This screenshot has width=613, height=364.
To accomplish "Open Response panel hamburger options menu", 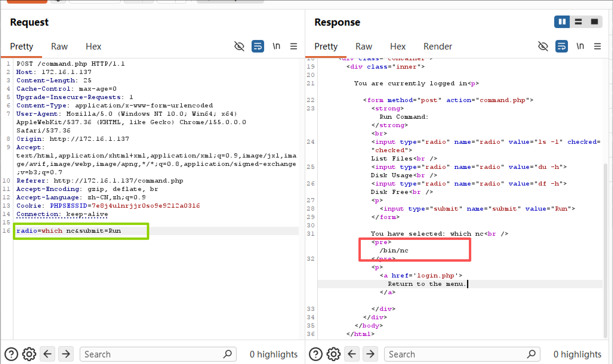I will point(597,46).
